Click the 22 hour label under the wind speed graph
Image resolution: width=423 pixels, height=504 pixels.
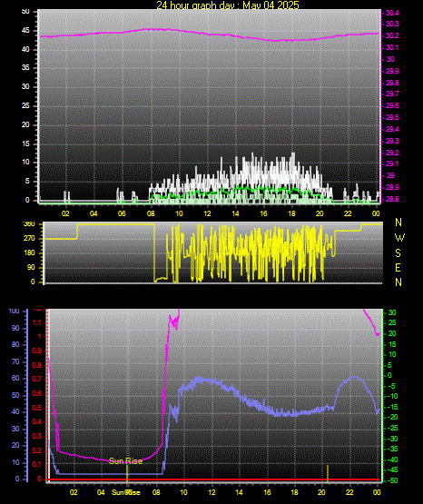coord(348,213)
